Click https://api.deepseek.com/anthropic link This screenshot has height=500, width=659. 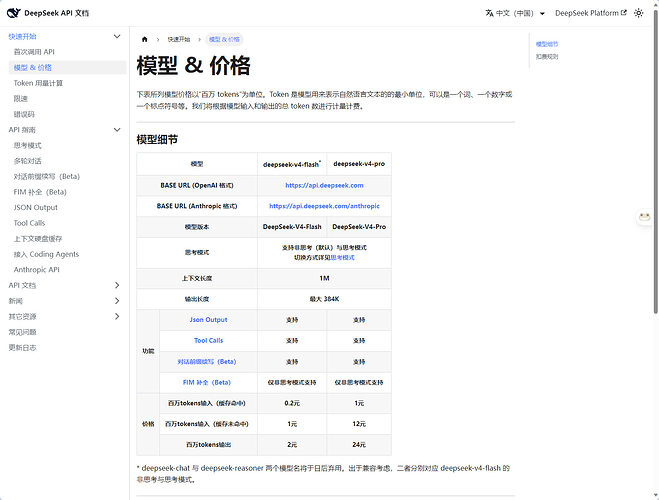324,206
